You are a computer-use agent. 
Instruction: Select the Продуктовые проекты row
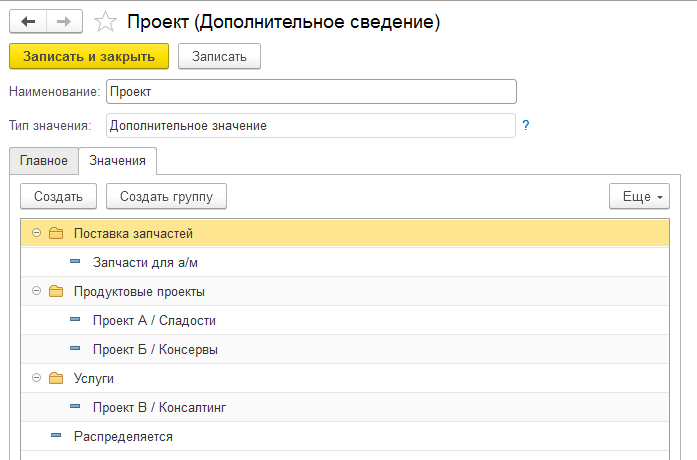click(345, 291)
